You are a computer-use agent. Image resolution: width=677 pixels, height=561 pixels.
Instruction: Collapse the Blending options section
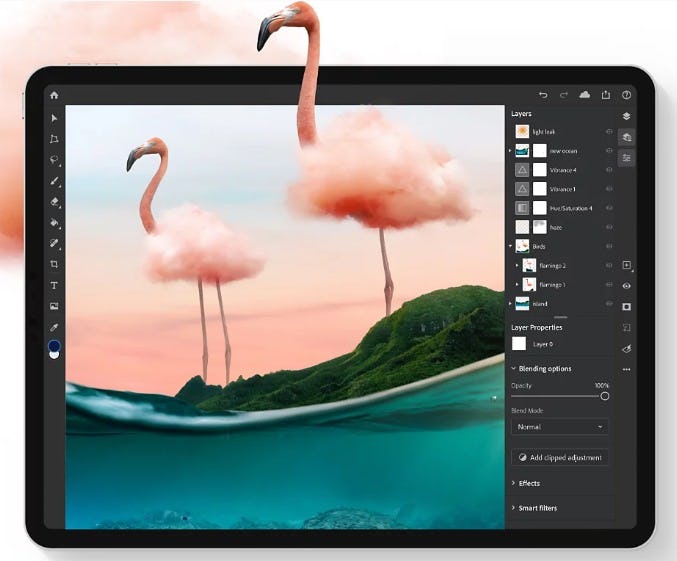pos(513,368)
